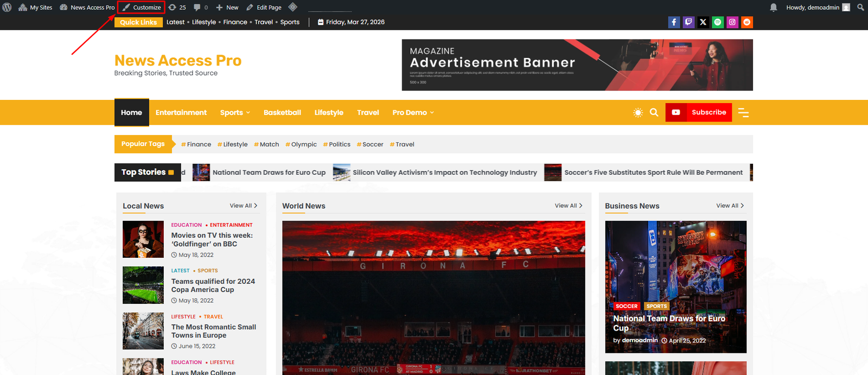The image size is (868, 375).
Task: Click the WordPress logo in admin bar
Action: coord(7,7)
